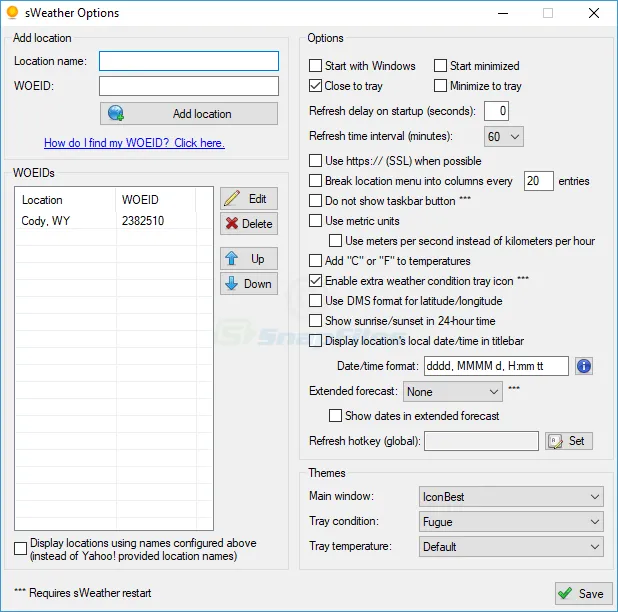Open How do I find my WOEID link
Image resolution: width=618 pixels, height=612 pixels.
tap(134, 143)
